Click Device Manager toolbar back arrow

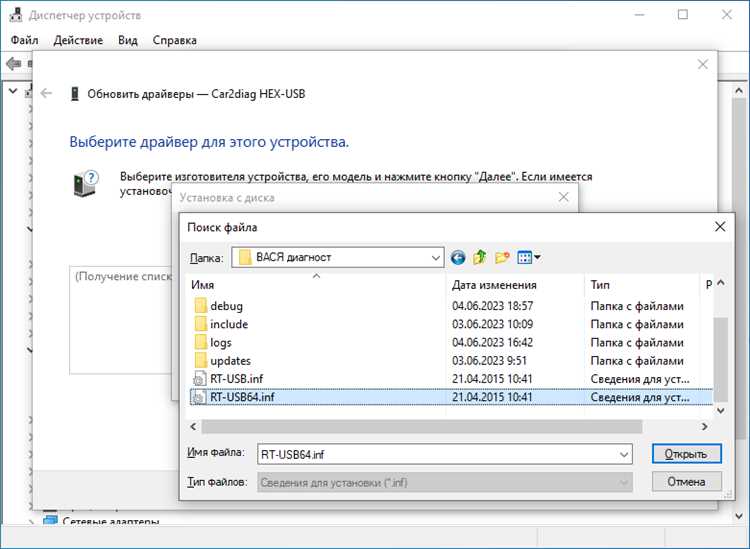tap(13, 63)
